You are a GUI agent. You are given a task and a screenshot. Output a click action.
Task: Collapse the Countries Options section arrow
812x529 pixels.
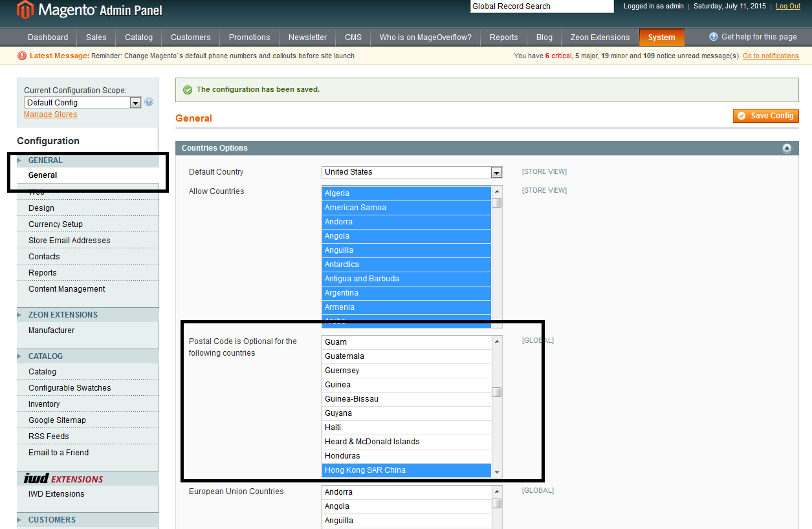coord(787,148)
